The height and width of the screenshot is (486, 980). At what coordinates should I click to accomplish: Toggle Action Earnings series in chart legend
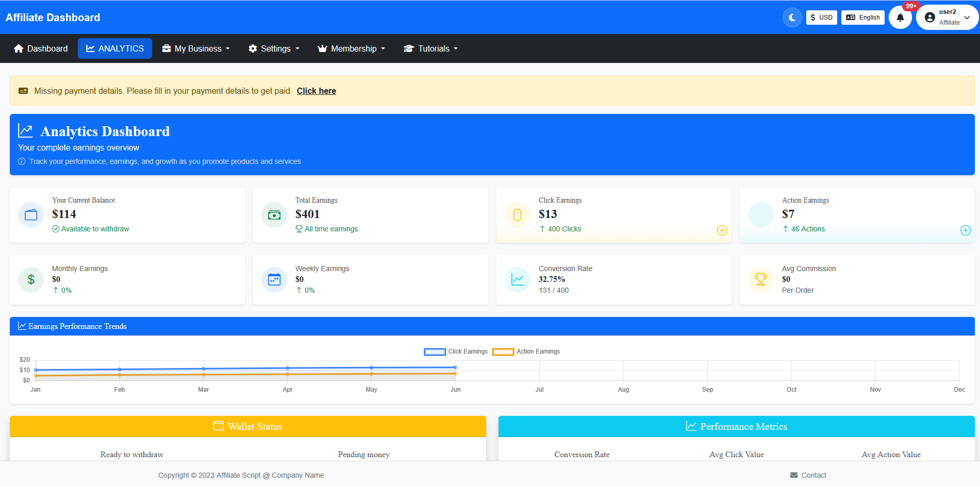click(526, 351)
